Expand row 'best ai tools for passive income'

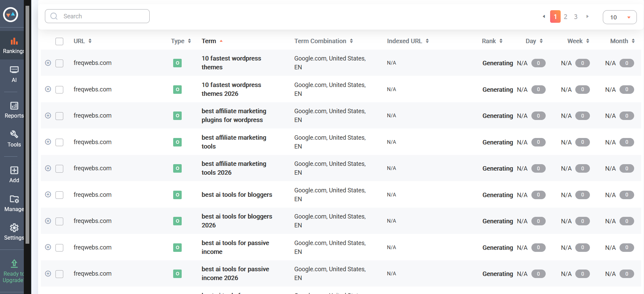(48, 247)
